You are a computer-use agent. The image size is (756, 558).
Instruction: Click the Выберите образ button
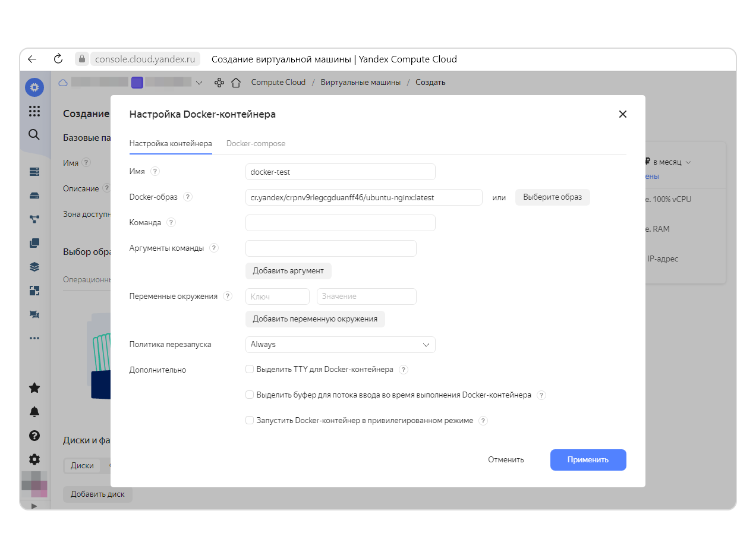coord(553,197)
